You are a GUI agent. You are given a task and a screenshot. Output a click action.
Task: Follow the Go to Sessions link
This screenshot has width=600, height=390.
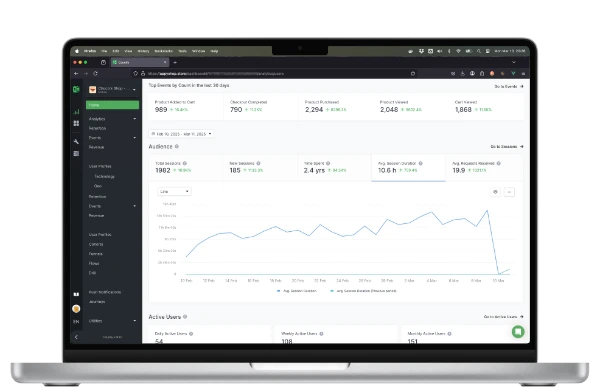[x=507, y=147]
